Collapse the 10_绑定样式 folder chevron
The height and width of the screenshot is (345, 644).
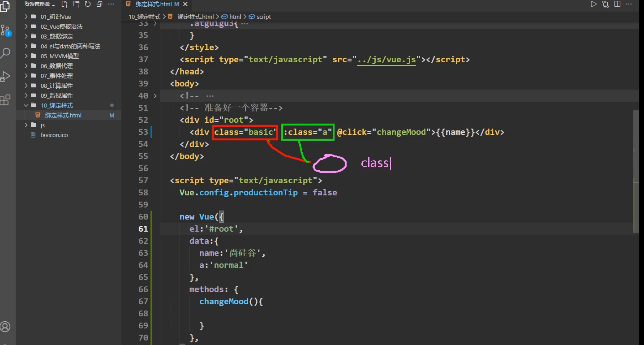(x=26, y=105)
